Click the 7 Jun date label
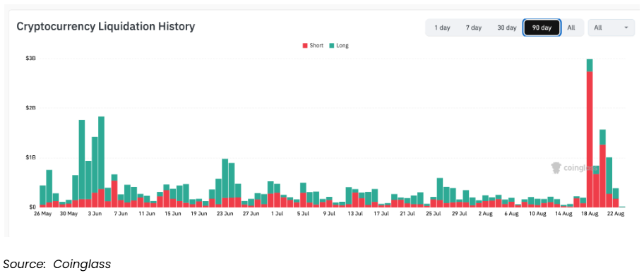 121,214
